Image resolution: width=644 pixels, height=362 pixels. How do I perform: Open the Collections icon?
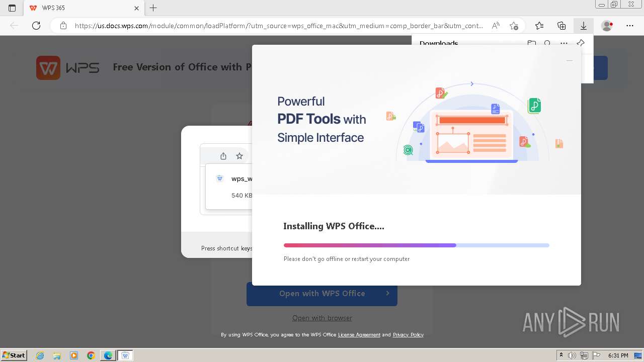pos(561,26)
